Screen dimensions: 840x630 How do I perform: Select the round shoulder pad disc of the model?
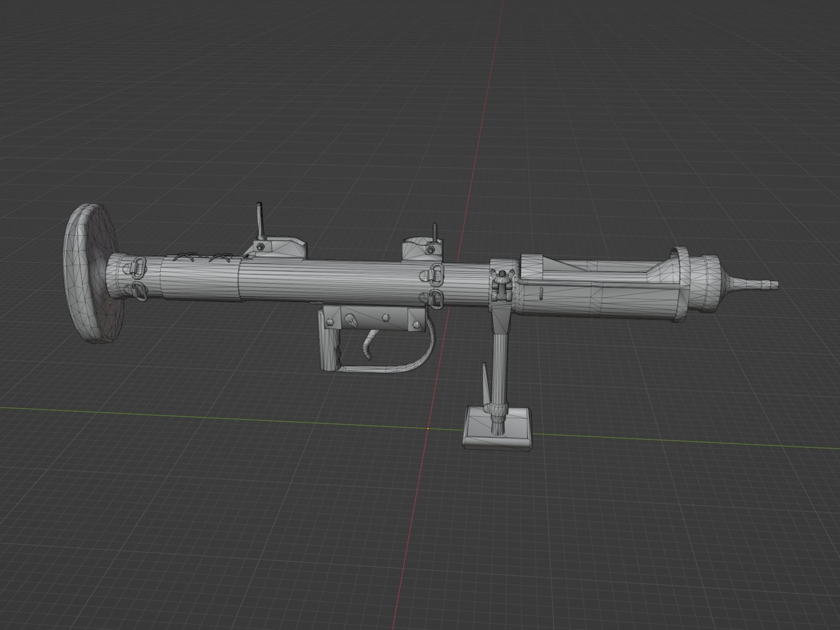93,273
